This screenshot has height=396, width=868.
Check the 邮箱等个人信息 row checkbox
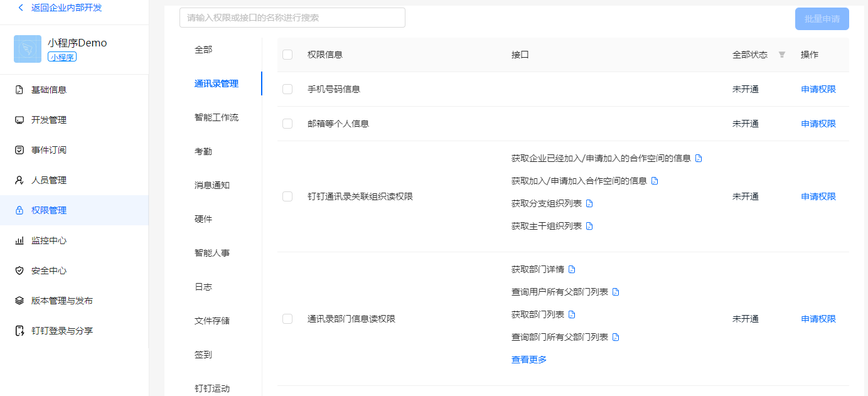pos(287,124)
